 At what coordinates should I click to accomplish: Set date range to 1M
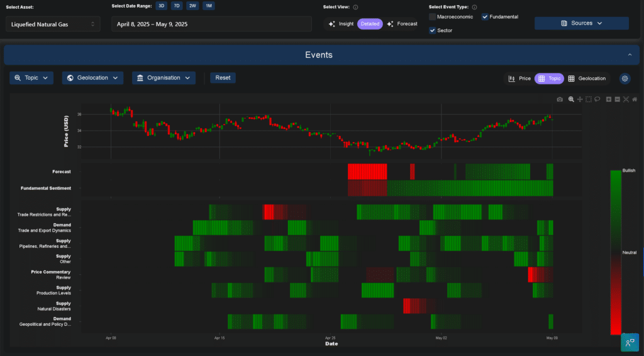click(209, 6)
